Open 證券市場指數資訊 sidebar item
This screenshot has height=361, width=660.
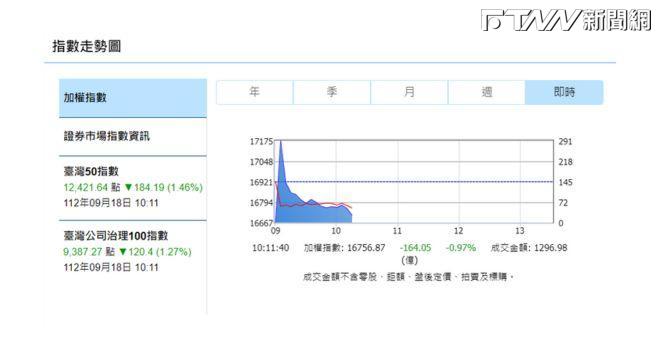click(133, 136)
